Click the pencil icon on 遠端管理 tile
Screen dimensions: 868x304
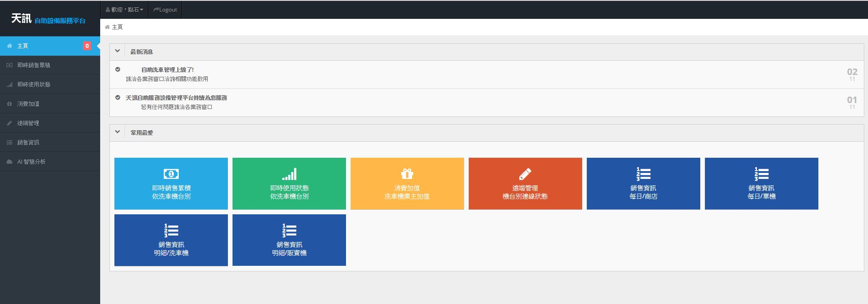point(525,174)
